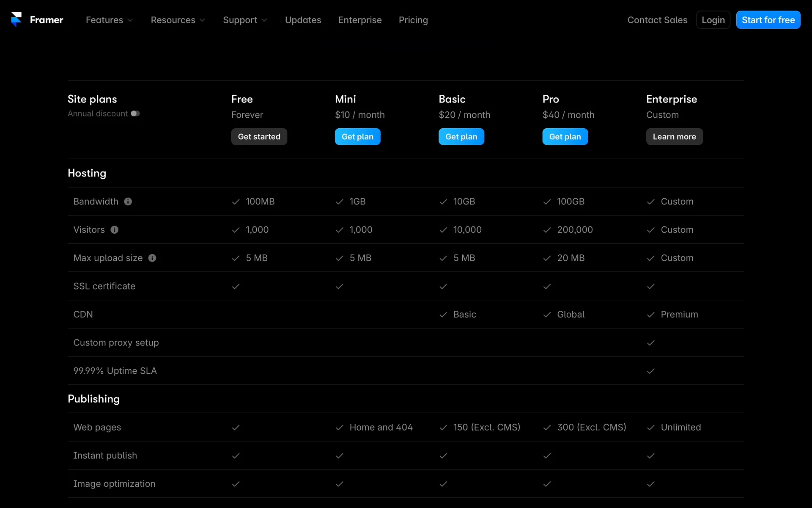Click Learn more under Enterprise plan
This screenshot has width=812, height=508.
click(674, 137)
